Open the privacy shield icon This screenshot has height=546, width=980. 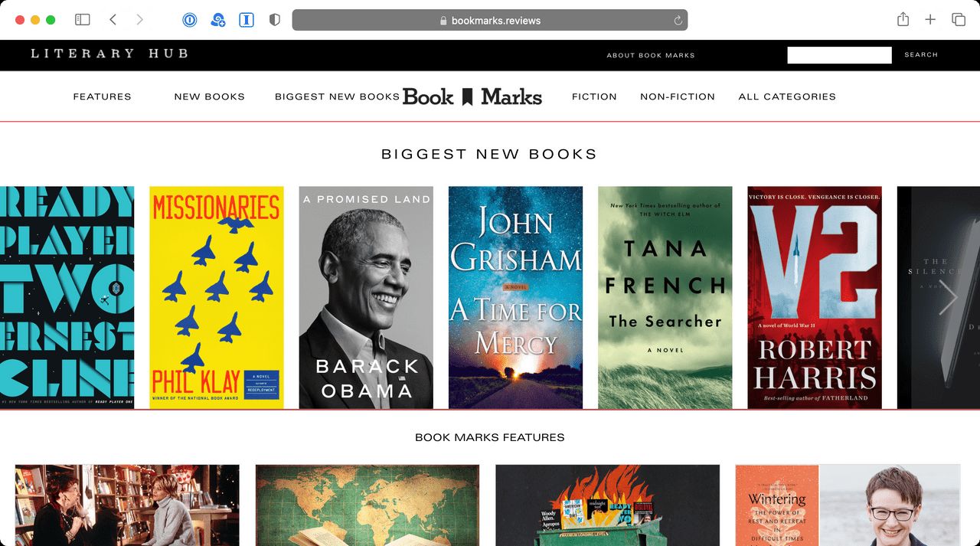(273, 20)
